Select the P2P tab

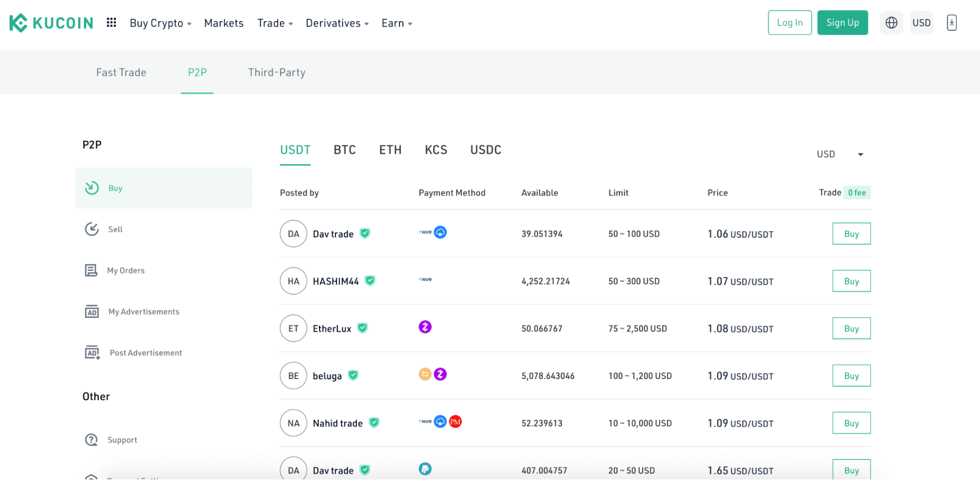click(x=197, y=73)
